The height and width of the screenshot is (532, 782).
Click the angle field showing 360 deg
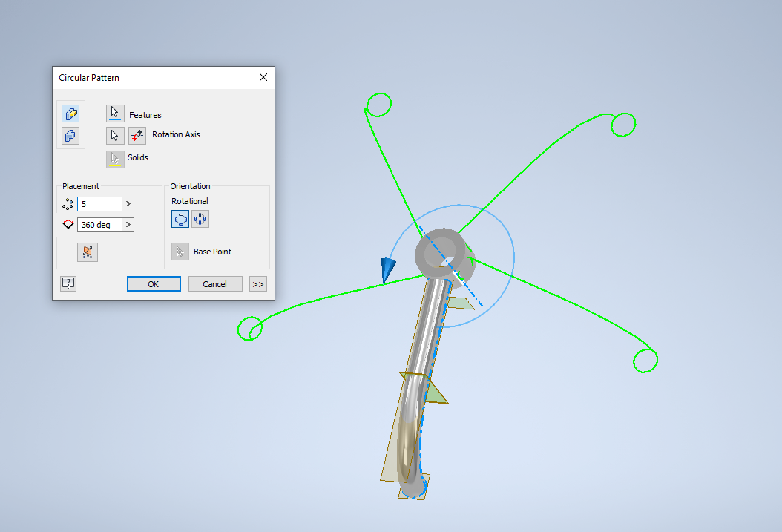99,225
